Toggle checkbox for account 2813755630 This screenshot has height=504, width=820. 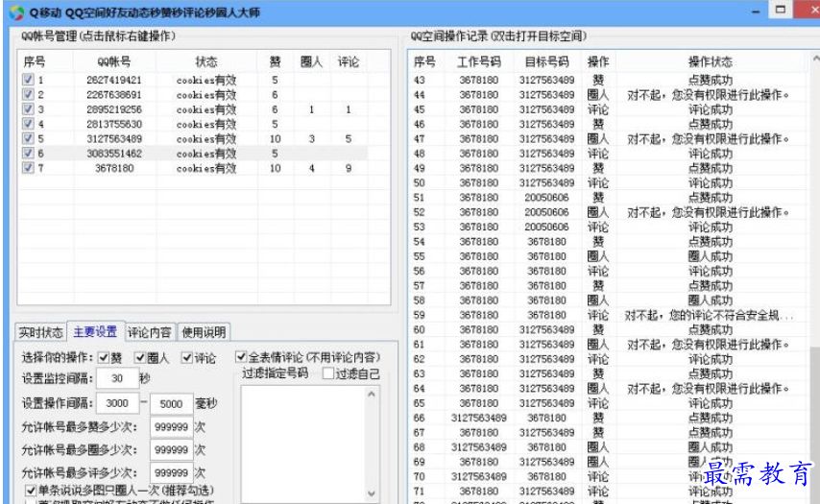(28, 124)
